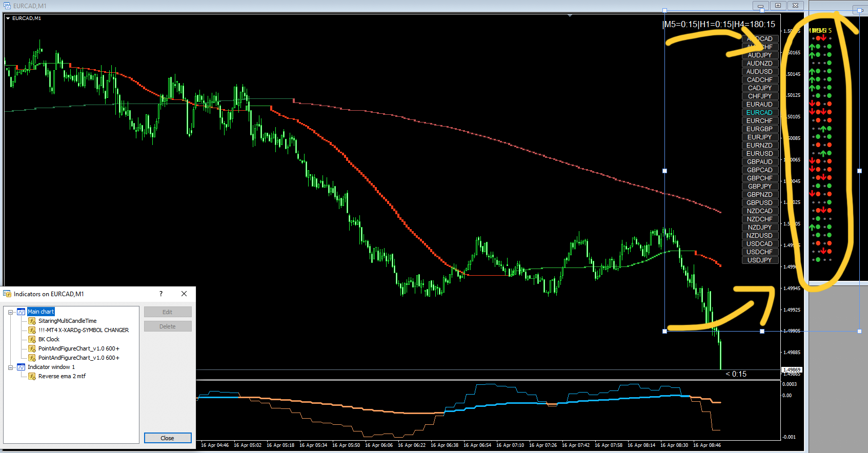Minimize the EURCAD chart window
The image size is (868, 453).
(x=761, y=6)
